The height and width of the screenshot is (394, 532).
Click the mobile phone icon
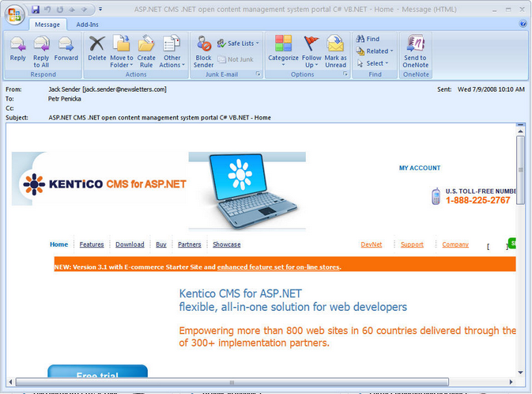(436, 196)
